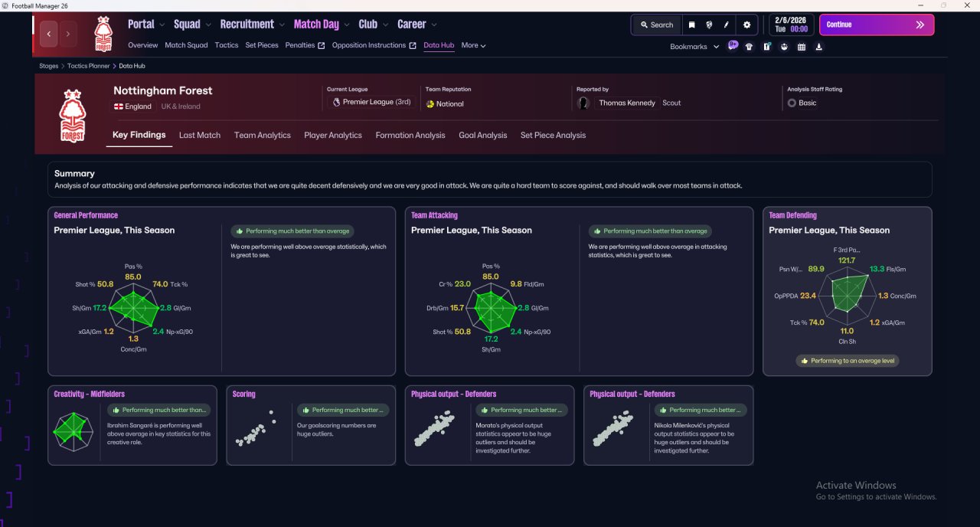Click the bookmark flag icon beside Search

pyautogui.click(x=691, y=25)
